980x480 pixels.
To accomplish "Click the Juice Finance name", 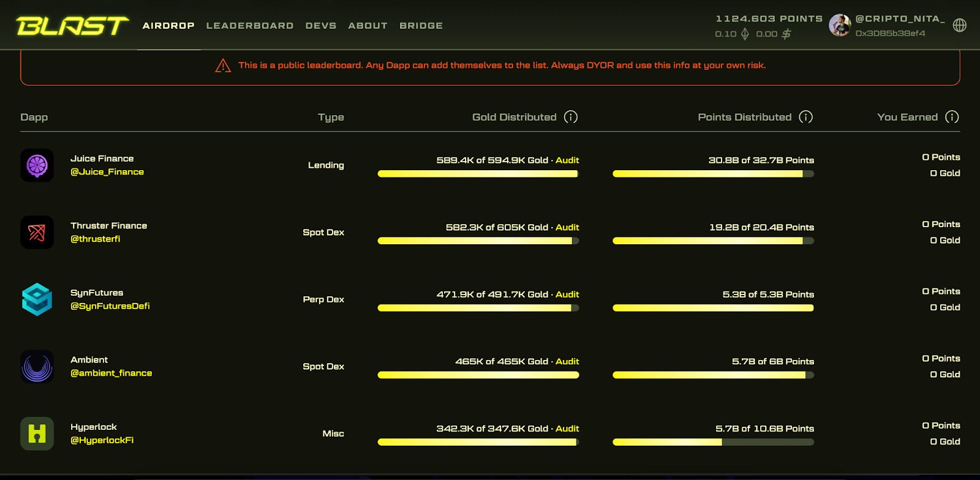I will click(102, 159).
